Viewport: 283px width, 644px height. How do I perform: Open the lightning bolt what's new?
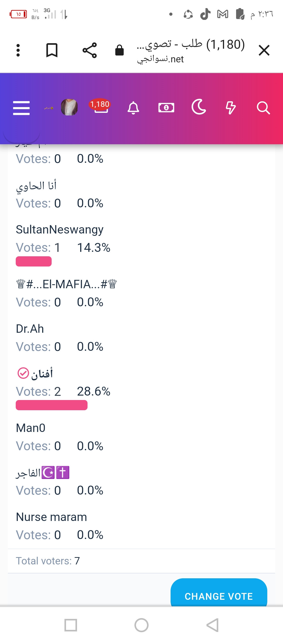point(231,108)
